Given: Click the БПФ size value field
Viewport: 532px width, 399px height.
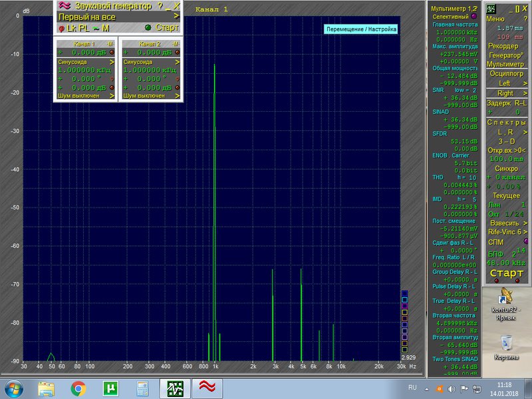Looking at the screenshot, I should click(519, 253).
